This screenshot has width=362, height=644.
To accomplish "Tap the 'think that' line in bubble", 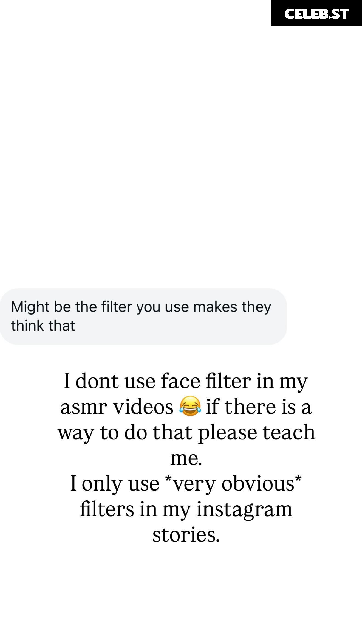I will click(x=43, y=326).
